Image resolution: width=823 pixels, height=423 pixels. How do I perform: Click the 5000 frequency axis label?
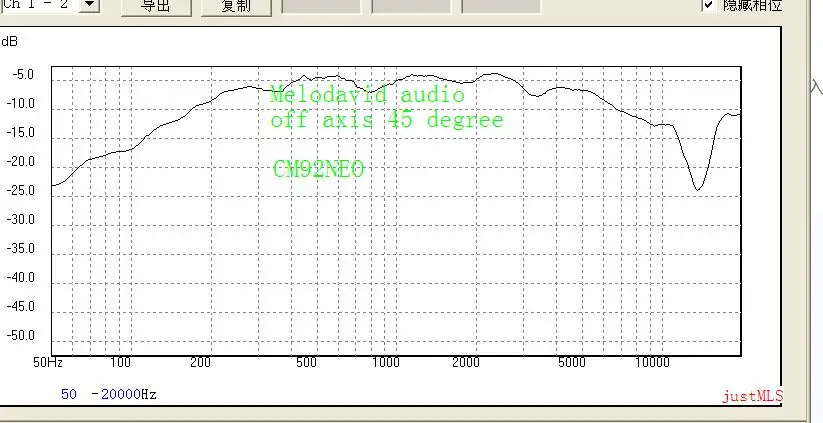pyautogui.click(x=572, y=362)
